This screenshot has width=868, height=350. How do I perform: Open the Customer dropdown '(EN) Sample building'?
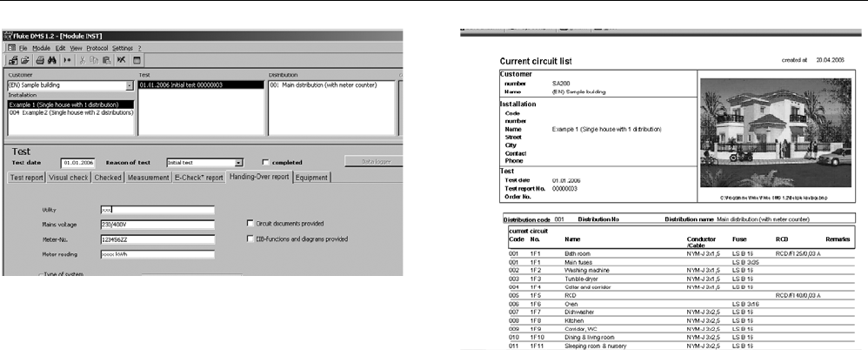130,85
